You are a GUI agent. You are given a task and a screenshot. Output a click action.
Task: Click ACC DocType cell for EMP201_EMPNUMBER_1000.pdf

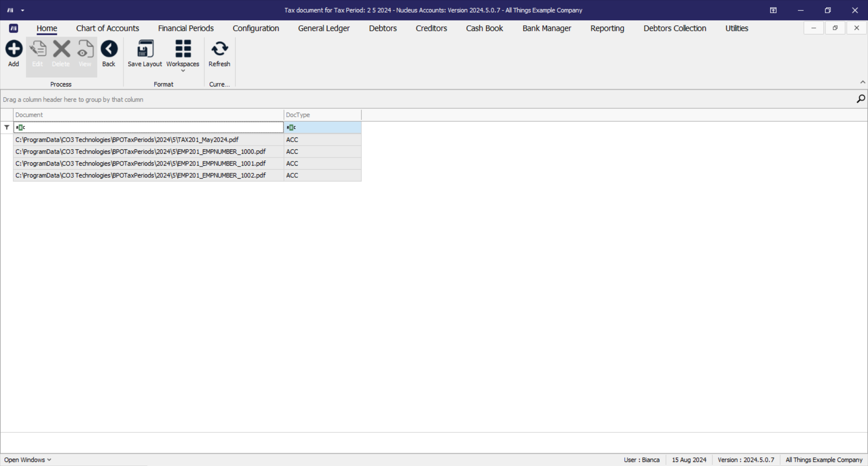coord(322,152)
